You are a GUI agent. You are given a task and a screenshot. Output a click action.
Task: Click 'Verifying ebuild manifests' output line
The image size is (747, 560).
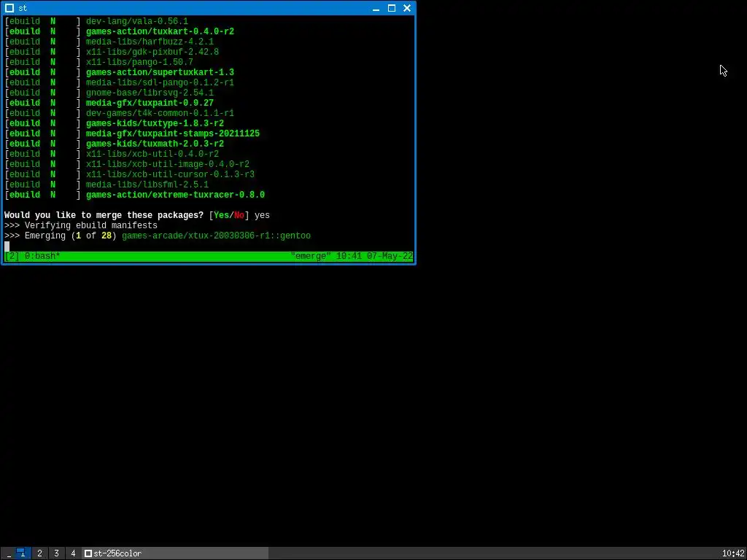(x=81, y=225)
